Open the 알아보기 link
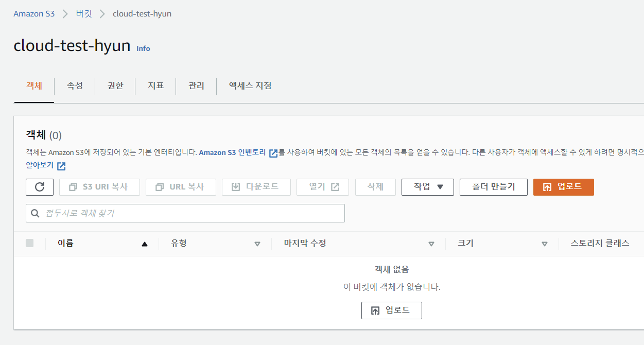Screen dimensions: 644x345 [x=40, y=165]
